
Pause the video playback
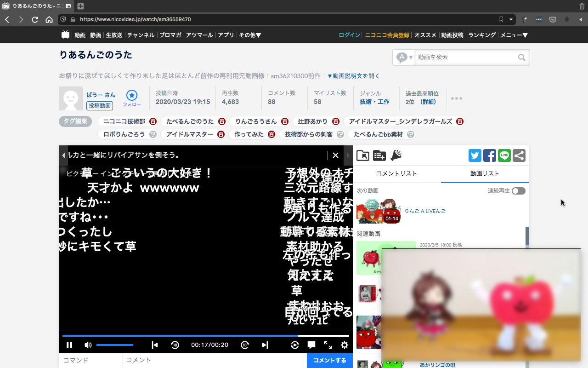coord(69,345)
